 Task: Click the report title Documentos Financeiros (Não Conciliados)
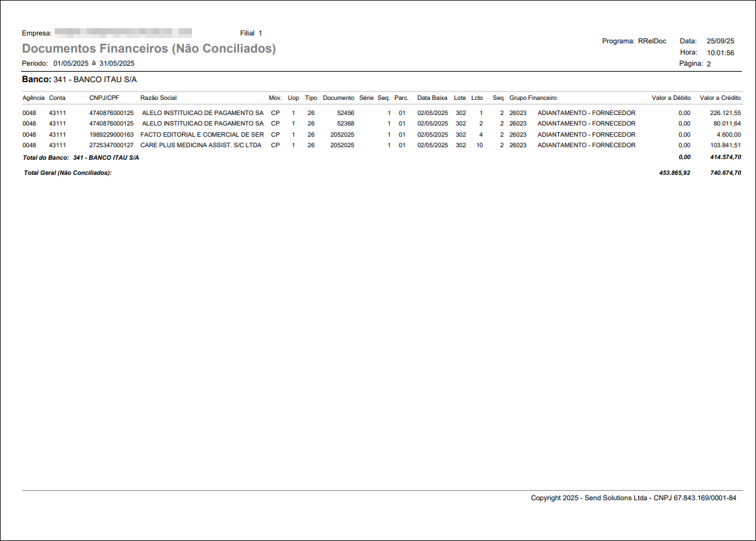[x=149, y=49]
